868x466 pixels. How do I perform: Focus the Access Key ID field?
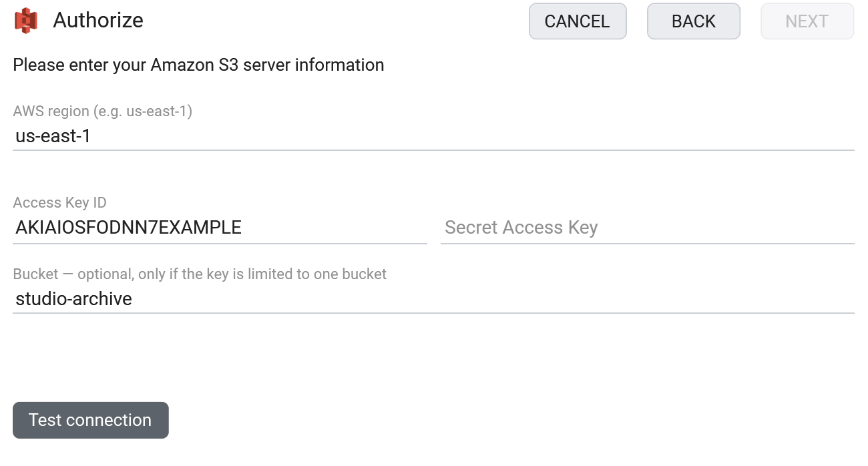click(220, 228)
